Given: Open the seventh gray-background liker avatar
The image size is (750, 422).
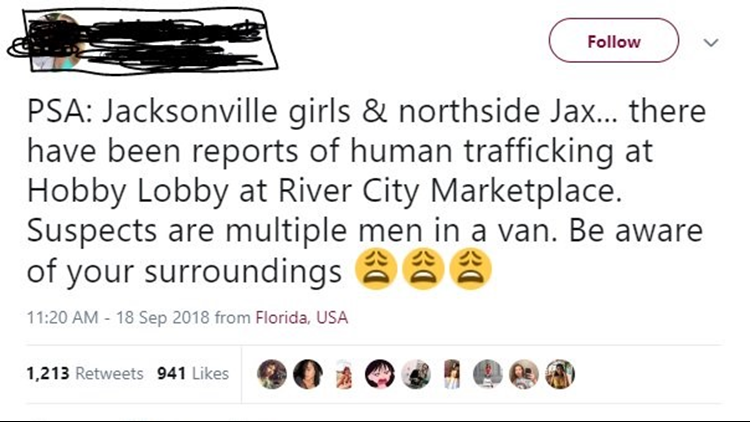Looking at the screenshot, I should [x=488, y=374].
